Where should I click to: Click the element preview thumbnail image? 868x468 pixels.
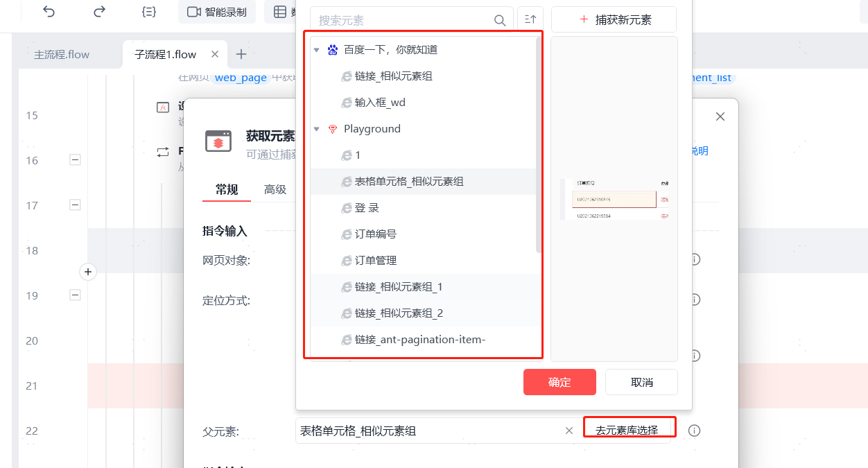(x=614, y=200)
